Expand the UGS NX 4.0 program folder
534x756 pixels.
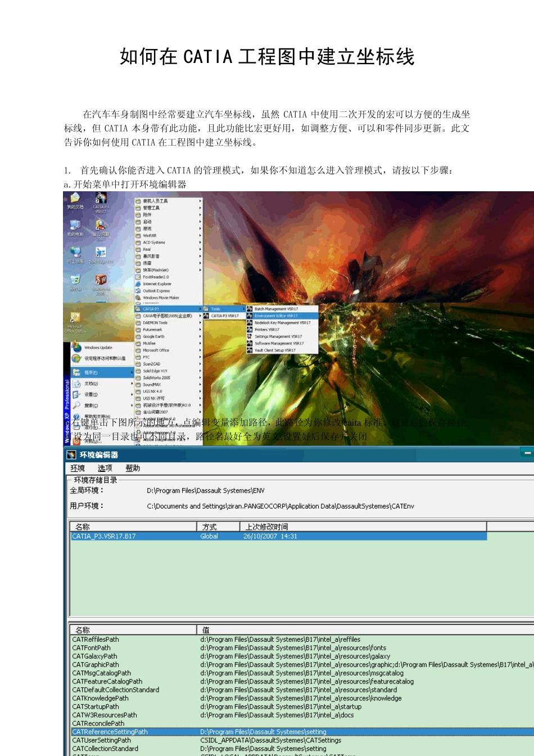tap(169, 391)
